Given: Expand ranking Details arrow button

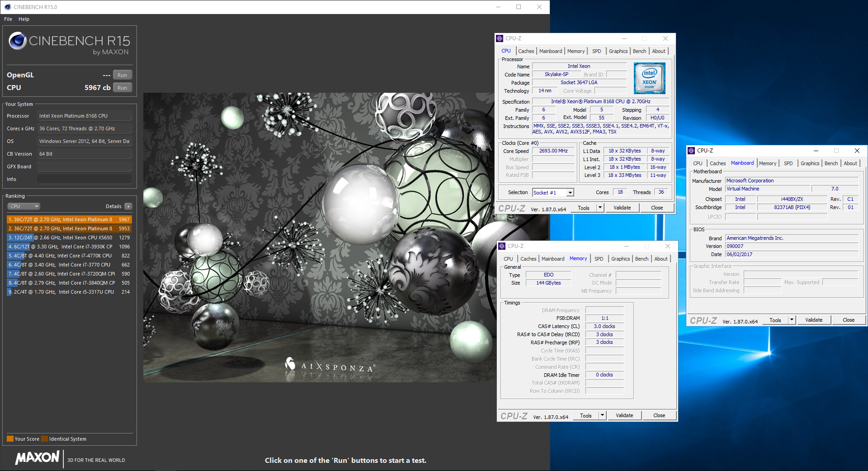Looking at the screenshot, I should [x=128, y=206].
